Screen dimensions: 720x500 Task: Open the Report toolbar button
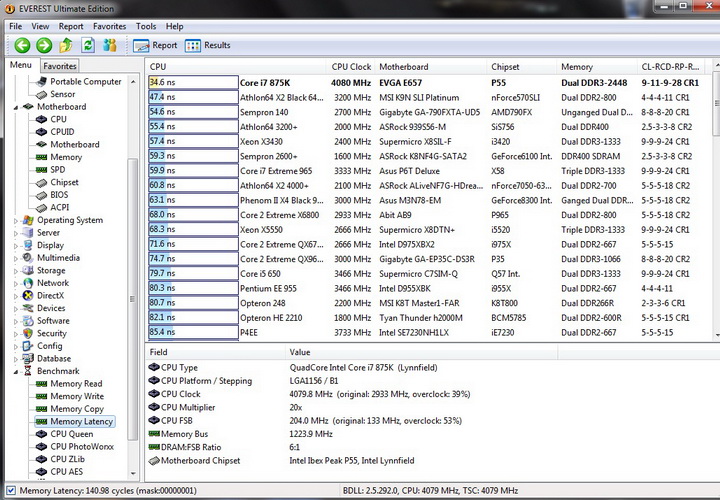[155, 45]
